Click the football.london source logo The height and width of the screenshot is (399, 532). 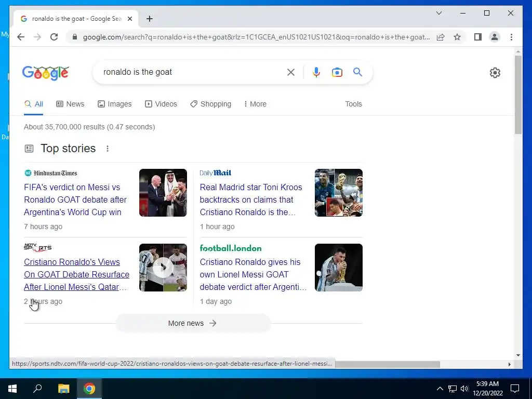click(x=231, y=248)
